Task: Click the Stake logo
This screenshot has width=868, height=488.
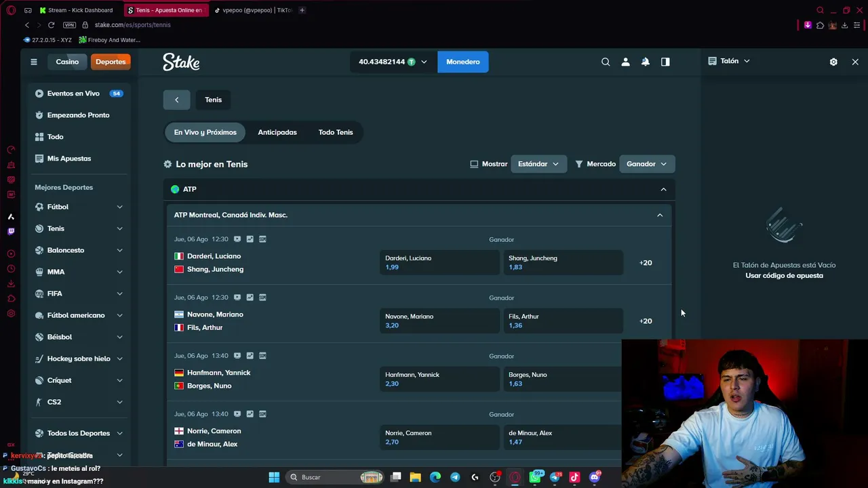Action: click(181, 62)
